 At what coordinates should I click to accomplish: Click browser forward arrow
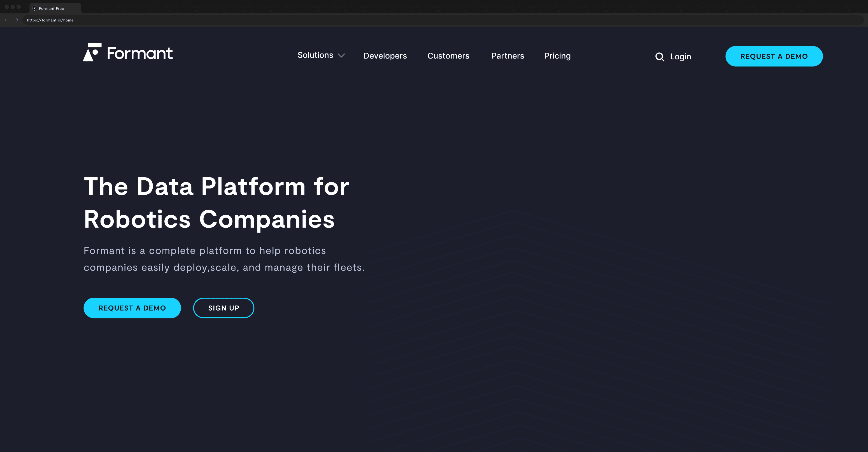16,20
